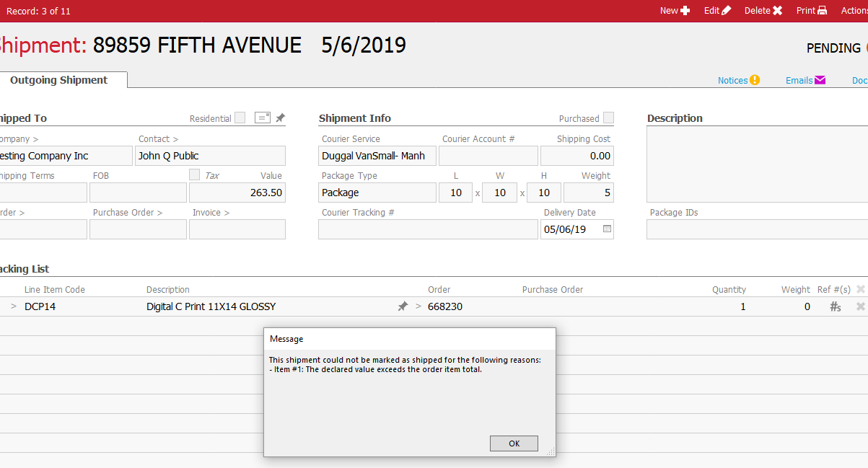This screenshot has height=468, width=868.
Task: Expand the DCP14 packing list row arrow
Action: click(13, 306)
